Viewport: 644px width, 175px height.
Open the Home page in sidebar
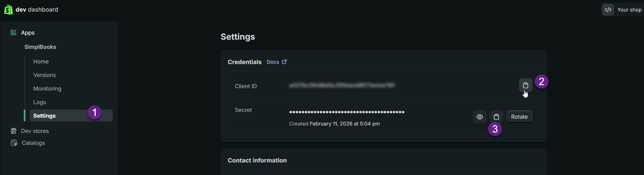tap(41, 61)
